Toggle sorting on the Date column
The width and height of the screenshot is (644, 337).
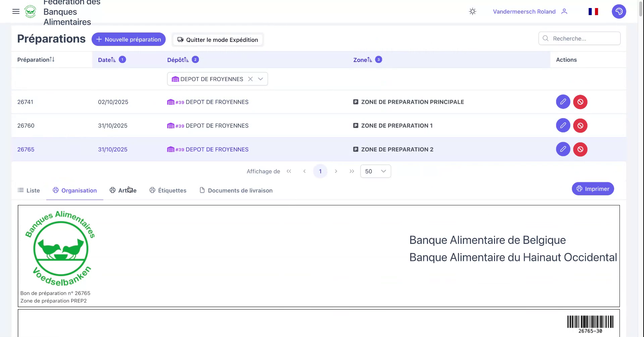point(113,59)
